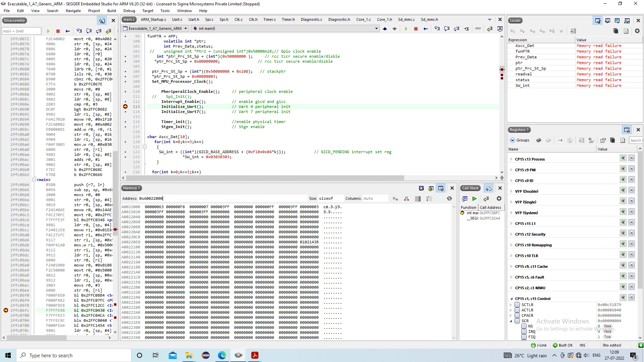Open Microsoft Edge from the taskbar
The width and height of the screenshot is (644, 362).
(x=222, y=355)
